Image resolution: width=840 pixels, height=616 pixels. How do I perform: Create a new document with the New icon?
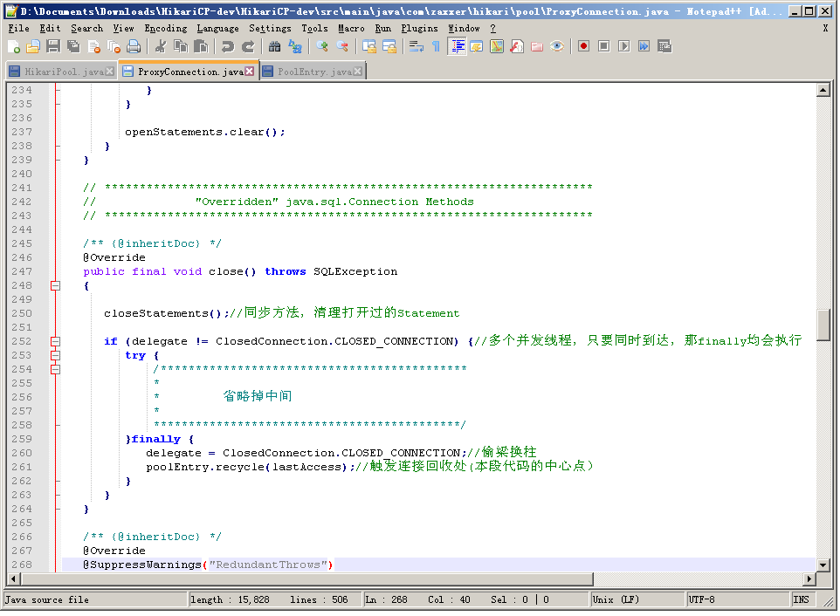click(x=14, y=47)
